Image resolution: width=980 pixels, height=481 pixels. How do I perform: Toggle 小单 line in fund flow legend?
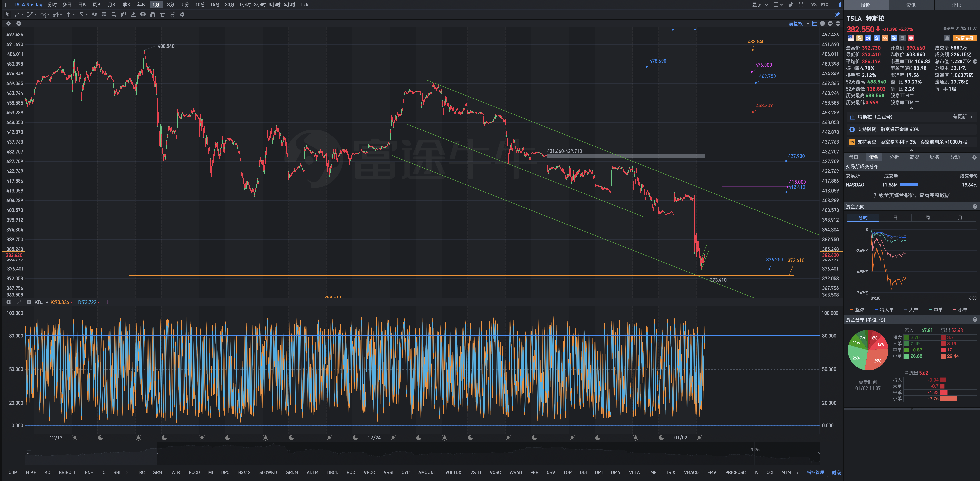(x=961, y=310)
